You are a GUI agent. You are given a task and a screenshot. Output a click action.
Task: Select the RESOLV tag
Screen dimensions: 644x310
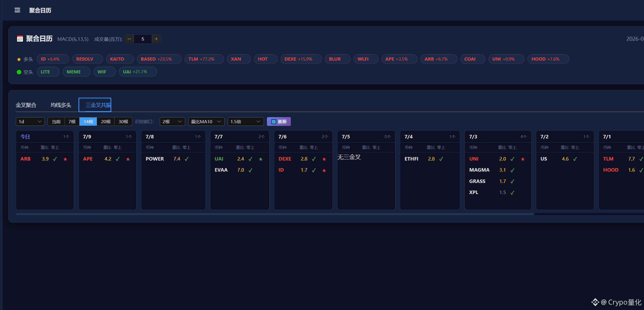87,59
